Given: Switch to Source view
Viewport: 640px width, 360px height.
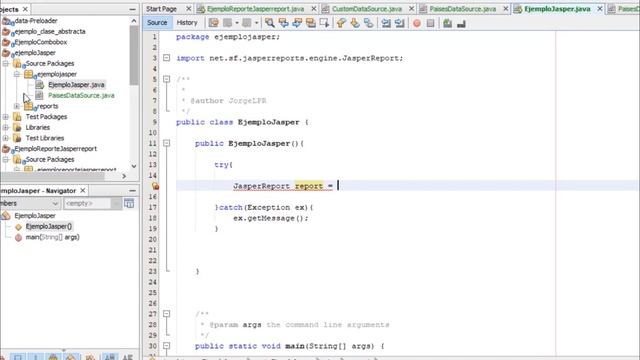Looking at the screenshot, I should tap(157, 23).
